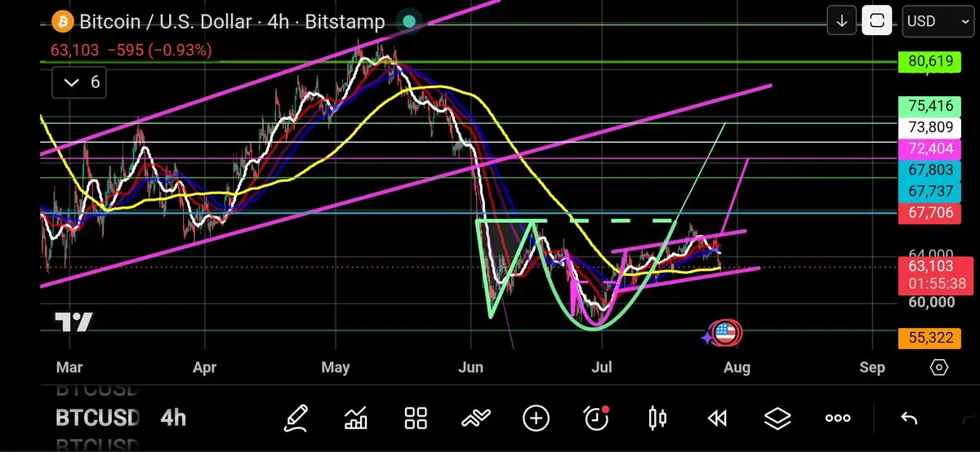This screenshot has width=980, height=452.
Task: Open the indicators chart icon
Action: (356, 419)
